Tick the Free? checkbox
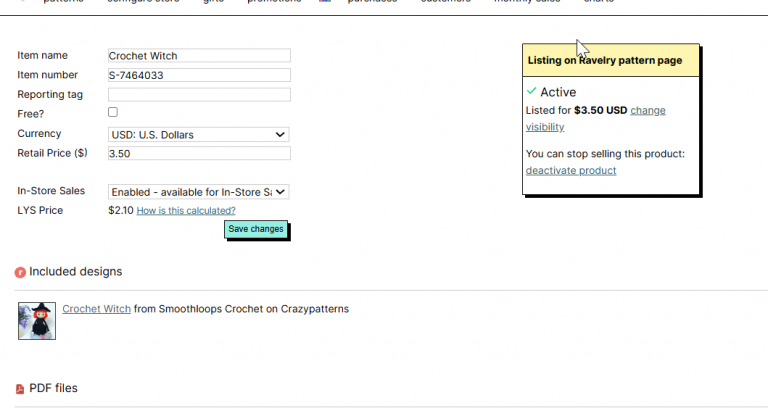This screenshot has height=416, width=768. point(113,112)
